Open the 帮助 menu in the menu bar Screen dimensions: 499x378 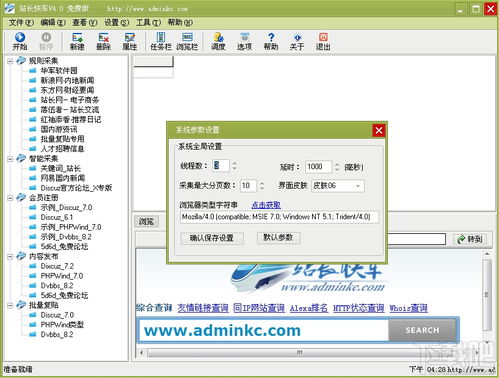(180, 22)
